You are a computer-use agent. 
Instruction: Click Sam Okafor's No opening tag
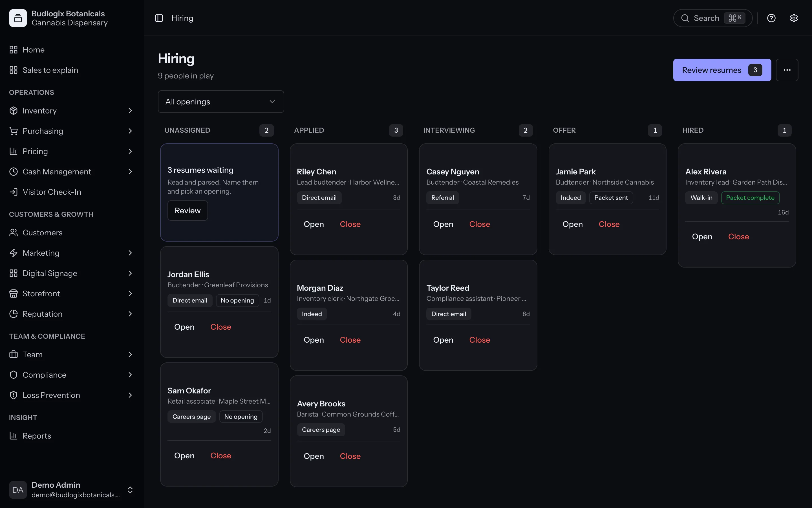coord(240,417)
